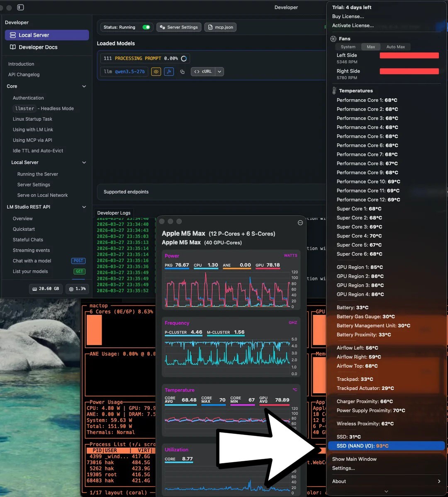Viewport: 448px width, 497px height.
Task: Copy the model identifier with the copy icon
Action: tap(182, 72)
